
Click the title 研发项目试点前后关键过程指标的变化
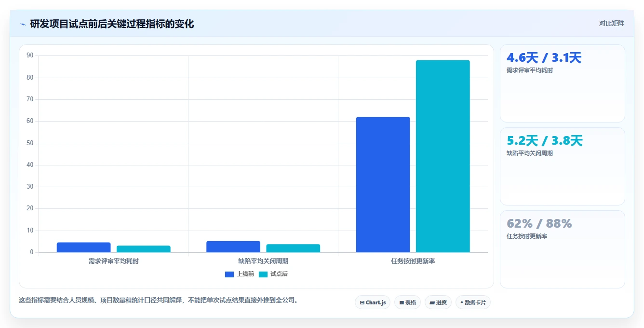coord(112,24)
